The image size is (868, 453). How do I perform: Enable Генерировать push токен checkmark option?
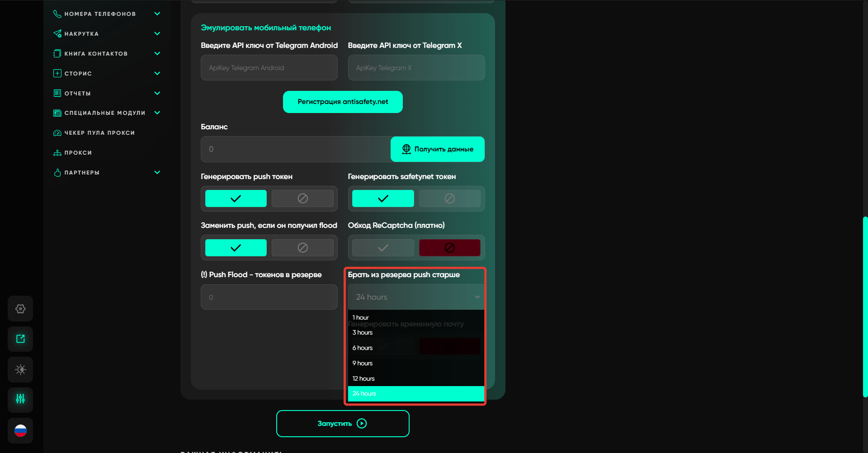[x=236, y=198]
